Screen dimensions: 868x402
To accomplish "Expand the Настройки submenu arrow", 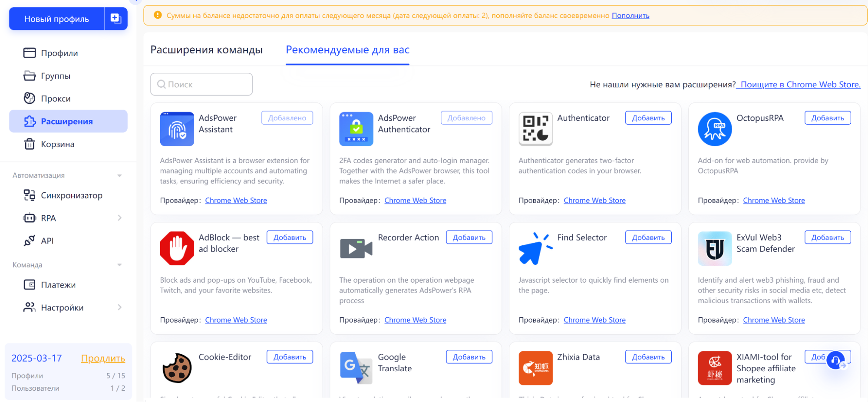I will point(119,307).
